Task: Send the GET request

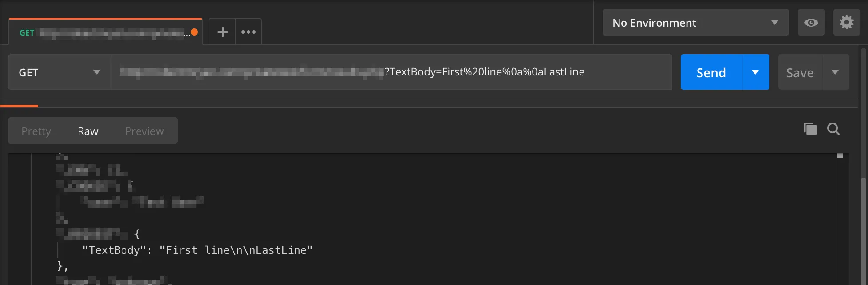Action: coord(711,72)
